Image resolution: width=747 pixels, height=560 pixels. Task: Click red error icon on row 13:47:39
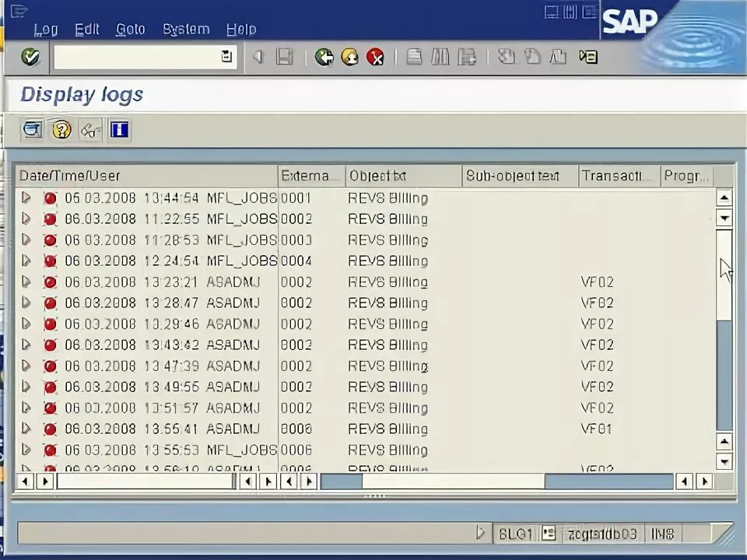50,366
